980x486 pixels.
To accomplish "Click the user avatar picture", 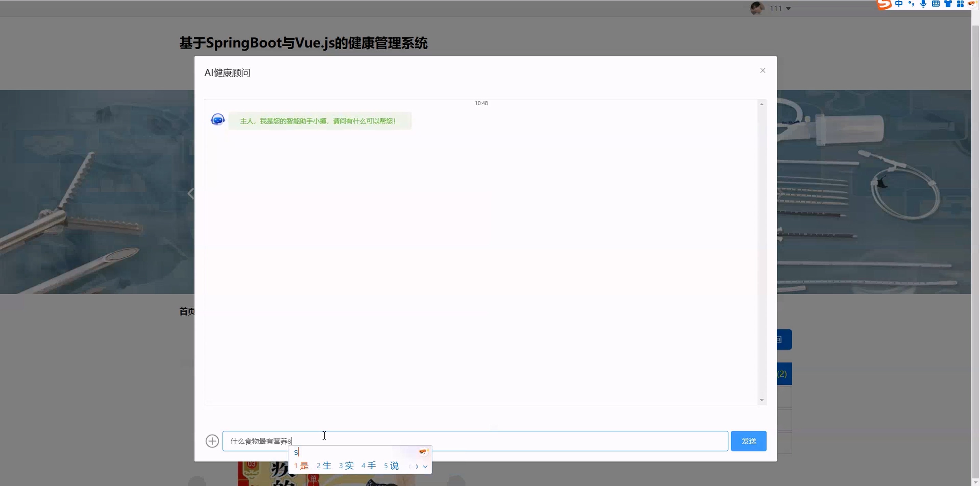I will coord(757,8).
